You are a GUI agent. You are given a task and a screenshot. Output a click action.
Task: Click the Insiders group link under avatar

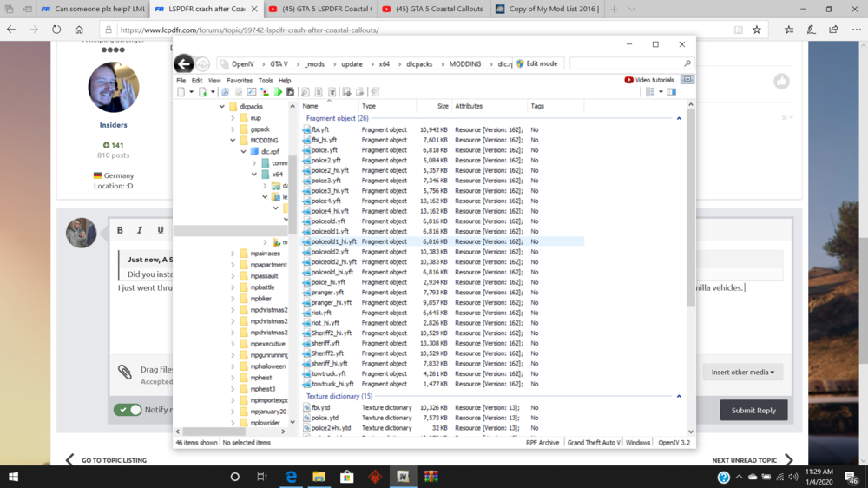[114, 125]
